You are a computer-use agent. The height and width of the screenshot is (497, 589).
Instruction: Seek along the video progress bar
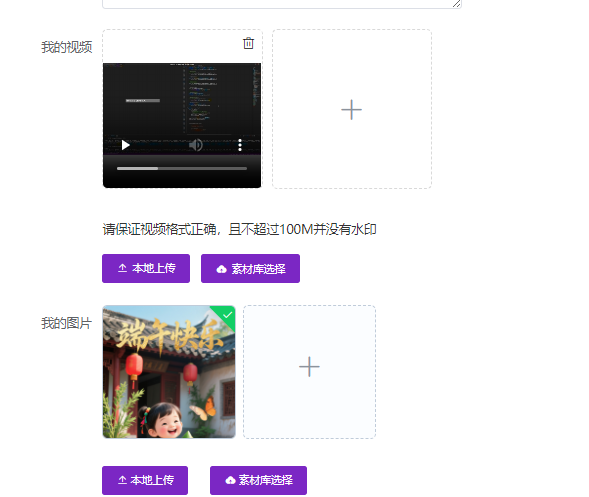[x=182, y=168]
